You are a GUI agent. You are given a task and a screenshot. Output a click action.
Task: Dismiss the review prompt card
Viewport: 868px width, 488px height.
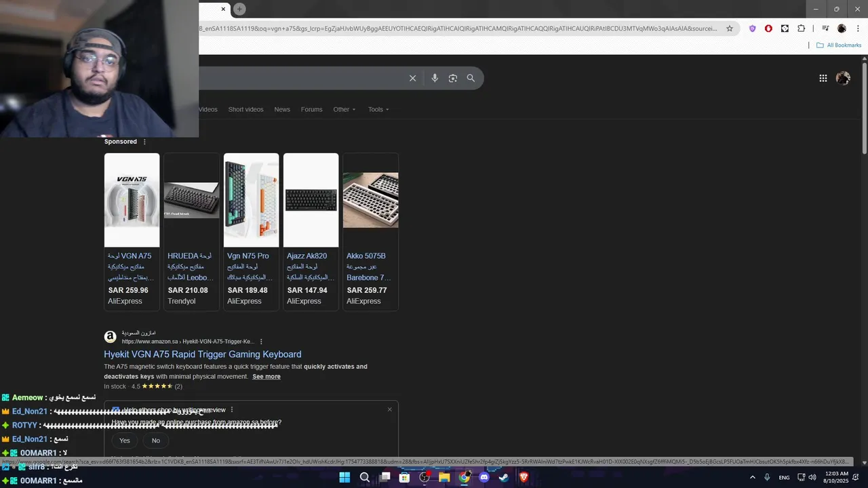point(390,409)
